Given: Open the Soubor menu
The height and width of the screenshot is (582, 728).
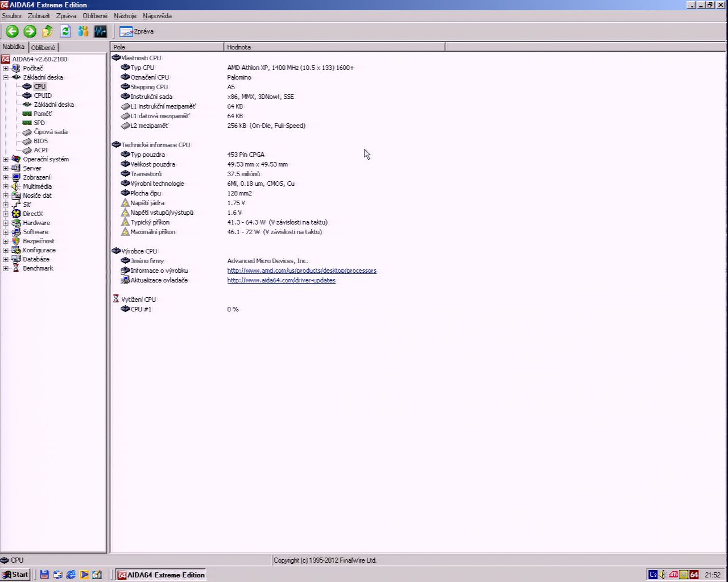Looking at the screenshot, I should tap(12, 16).
